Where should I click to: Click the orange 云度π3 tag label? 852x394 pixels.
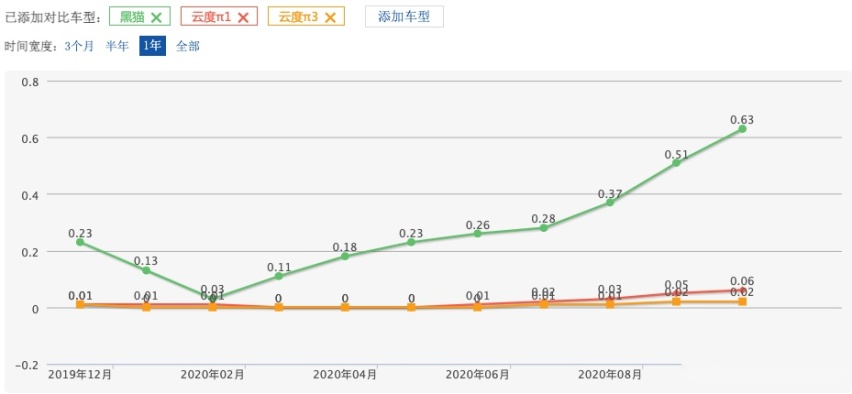pyautogui.click(x=298, y=17)
